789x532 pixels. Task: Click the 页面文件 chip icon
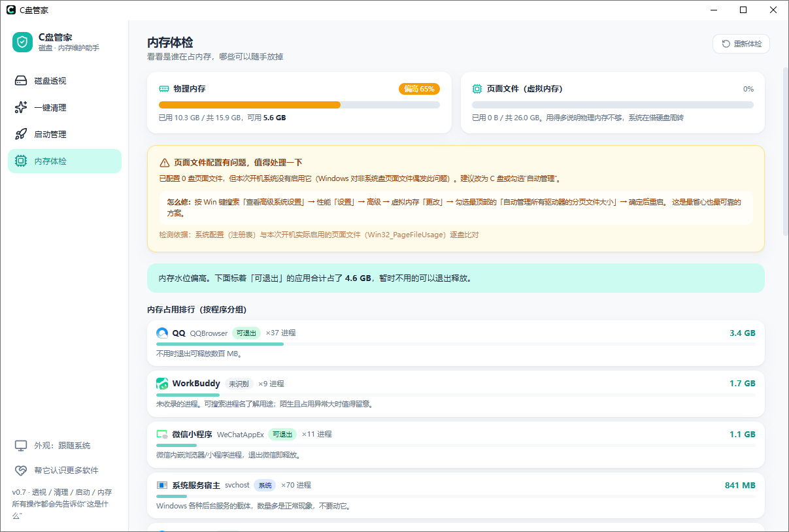tap(477, 88)
